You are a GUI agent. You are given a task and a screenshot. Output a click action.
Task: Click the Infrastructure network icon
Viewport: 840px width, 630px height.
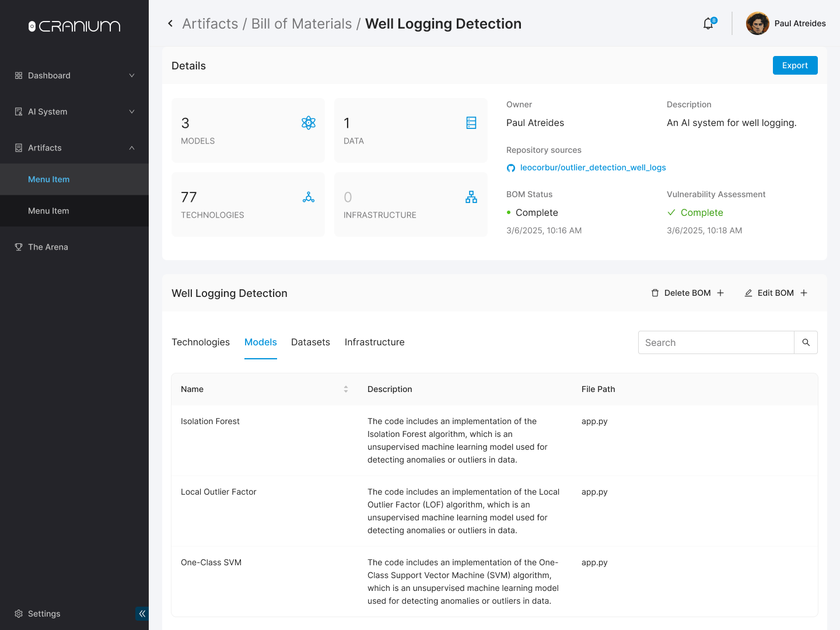tap(471, 197)
